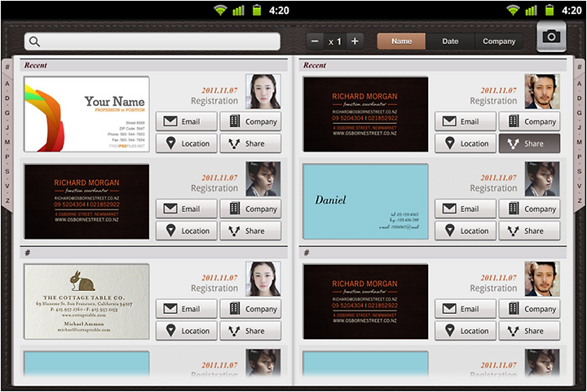The image size is (587, 392).
Task: Click the 'x 1' zoom value
Action: 335,42
